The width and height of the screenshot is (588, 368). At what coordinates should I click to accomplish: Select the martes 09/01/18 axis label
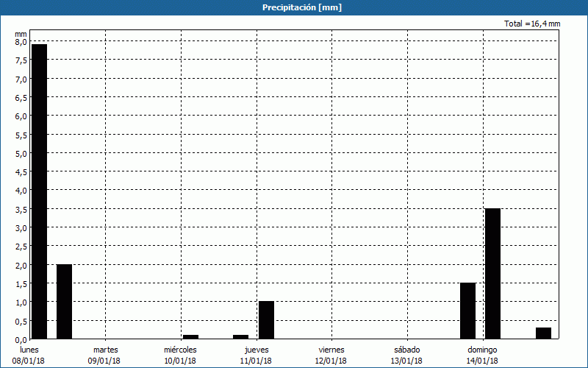click(x=106, y=355)
